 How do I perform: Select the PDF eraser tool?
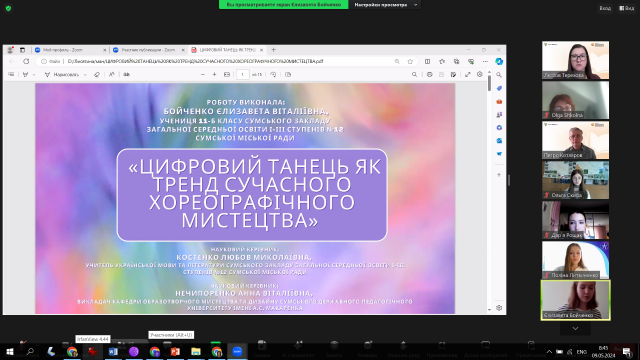pyautogui.click(x=97, y=75)
